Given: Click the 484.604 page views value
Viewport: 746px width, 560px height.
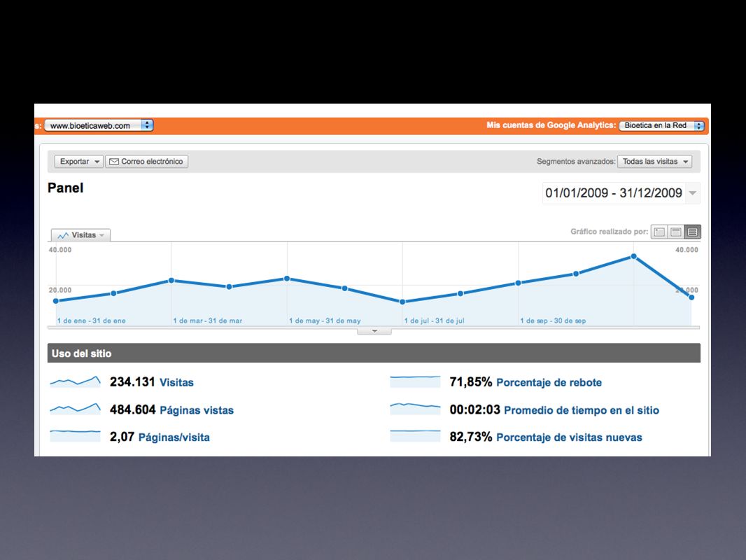Looking at the screenshot, I should (x=132, y=409).
